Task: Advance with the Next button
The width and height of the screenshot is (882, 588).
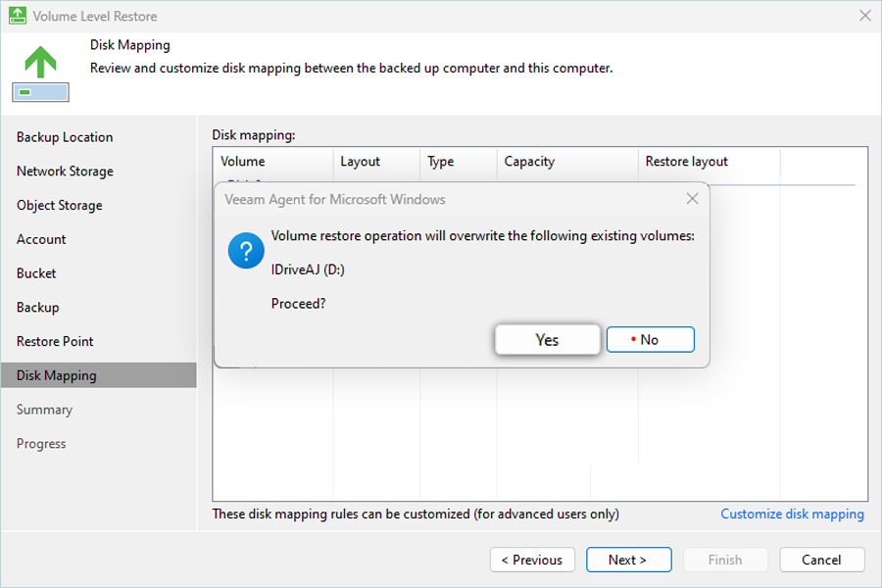Action: tap(629, 560)
